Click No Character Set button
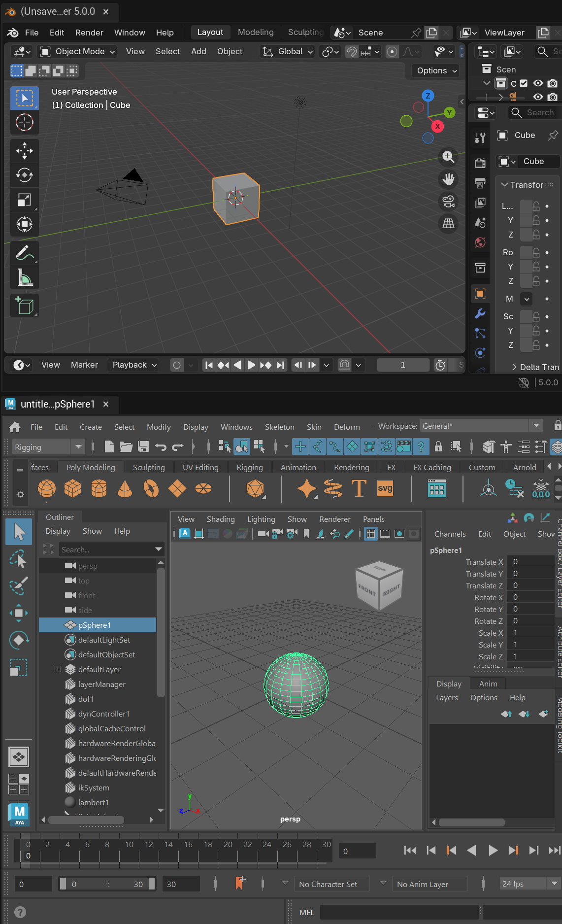Viewport: 562px width, 924px height. click(332, 884)
